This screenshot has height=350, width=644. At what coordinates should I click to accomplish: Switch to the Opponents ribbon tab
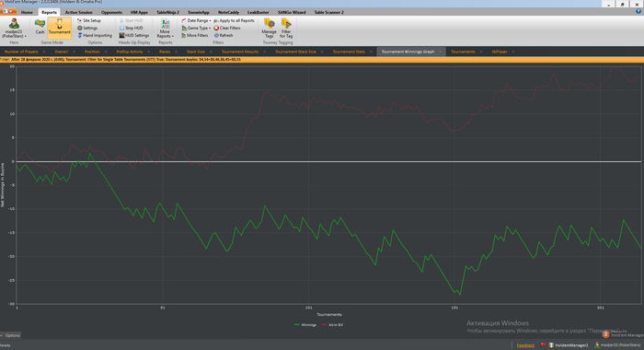[x=111, y=12]
